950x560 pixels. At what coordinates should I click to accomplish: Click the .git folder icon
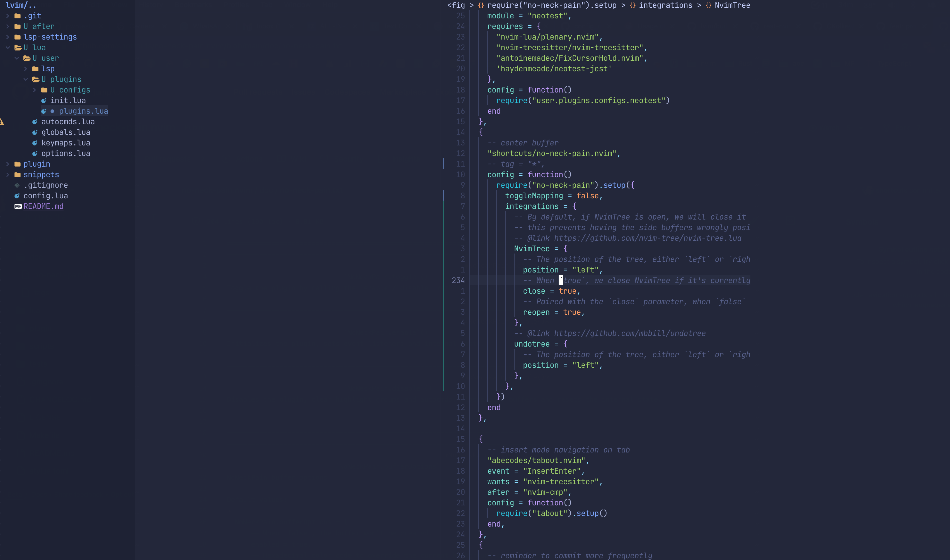click(x=17, y=16)
